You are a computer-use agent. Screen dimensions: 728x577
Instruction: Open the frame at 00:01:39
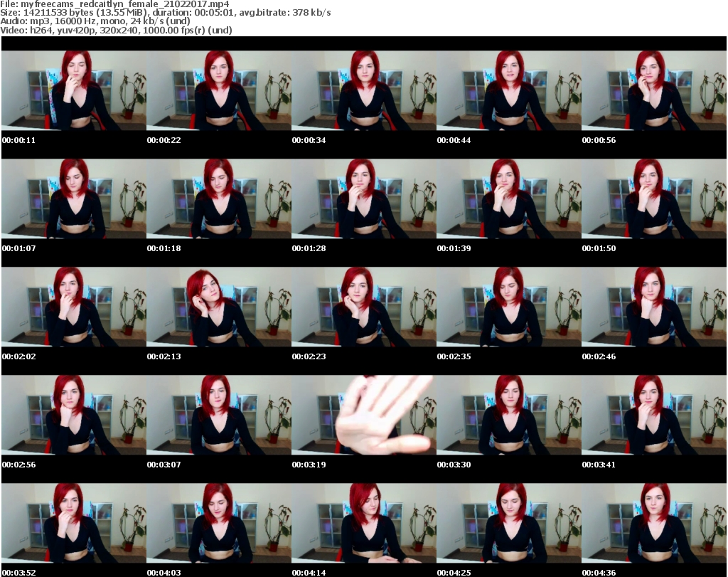508,198
